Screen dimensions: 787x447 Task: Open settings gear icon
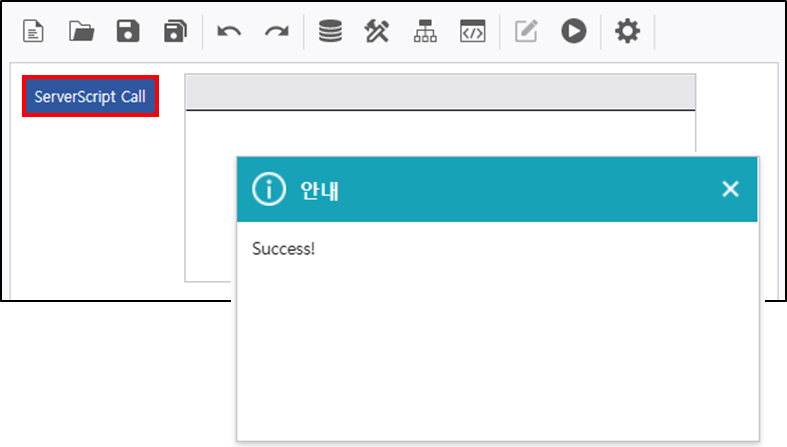click(x=627, y=31)
